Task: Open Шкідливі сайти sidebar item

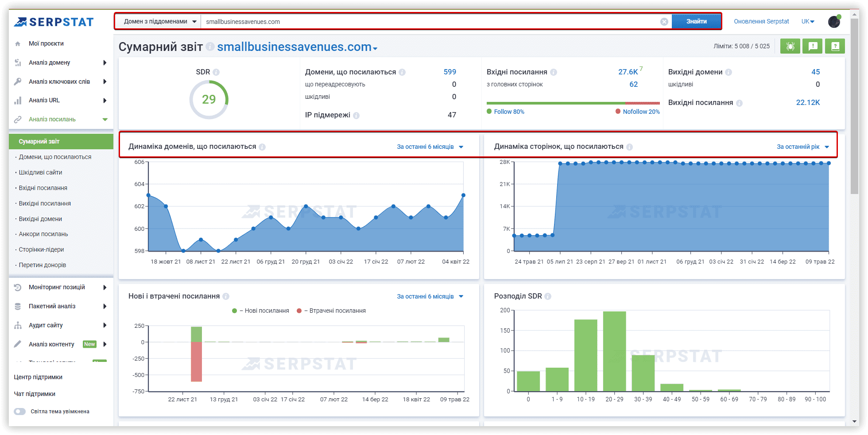Action: (40, 173)
